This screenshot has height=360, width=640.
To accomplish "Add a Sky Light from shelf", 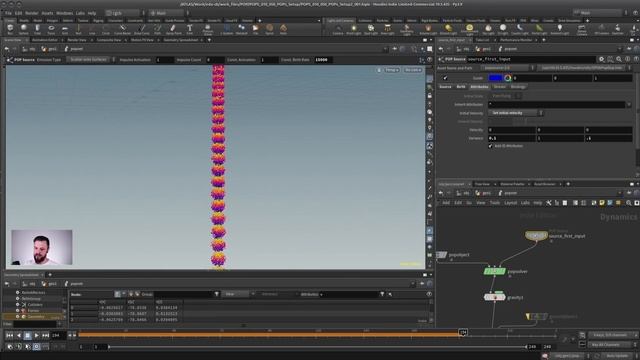I will (488, 29).
